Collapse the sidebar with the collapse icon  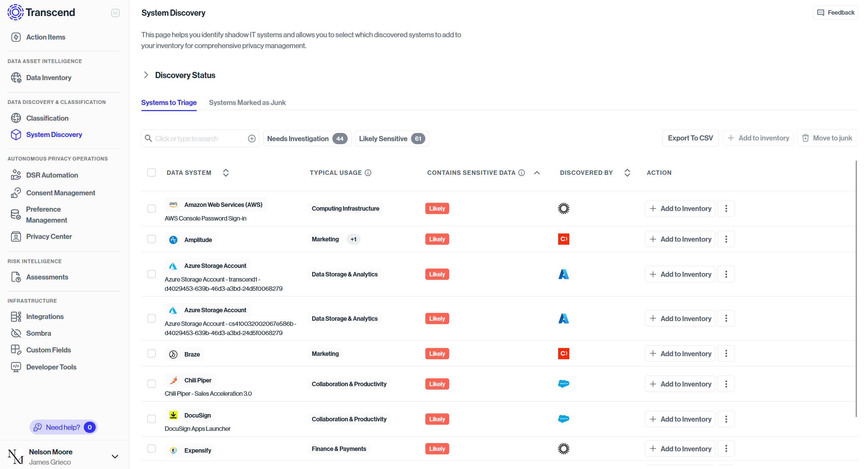click(x=115, y=13)
